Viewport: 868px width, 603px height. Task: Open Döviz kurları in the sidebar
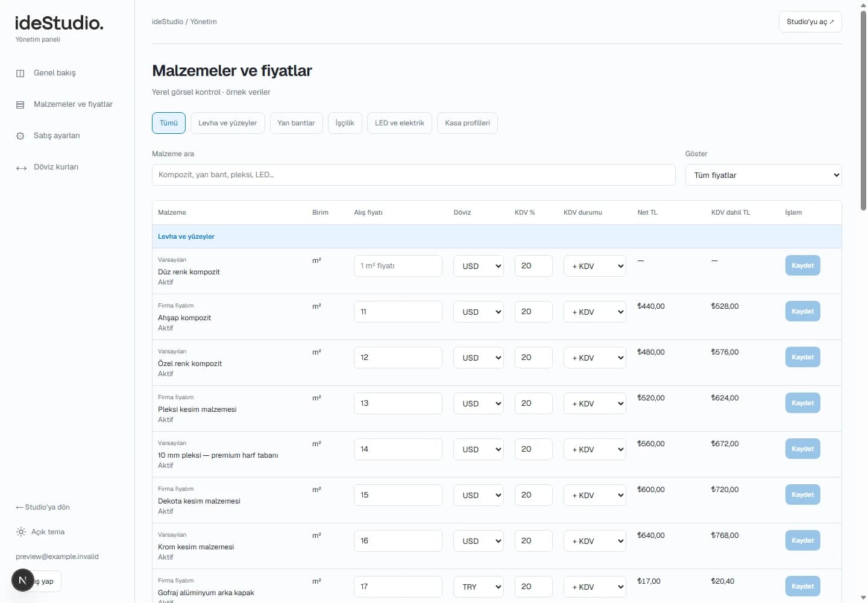click(x=56, y=167)
